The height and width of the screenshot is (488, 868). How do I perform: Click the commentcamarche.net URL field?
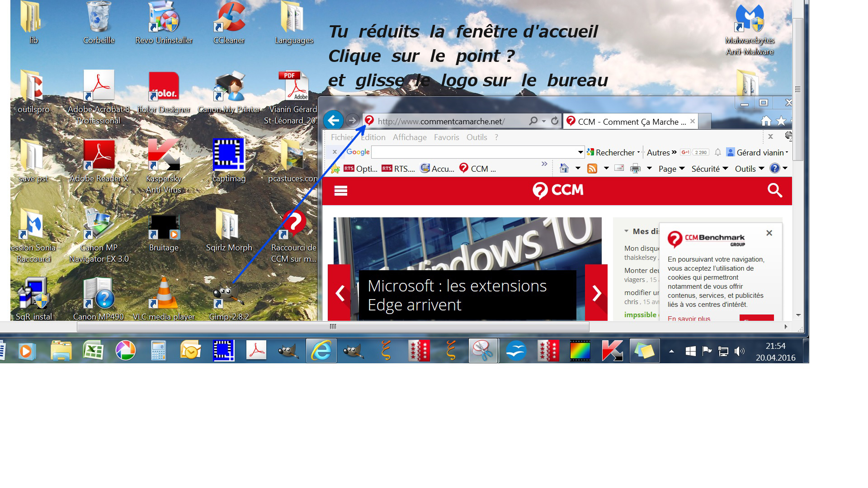coord(441,121)
